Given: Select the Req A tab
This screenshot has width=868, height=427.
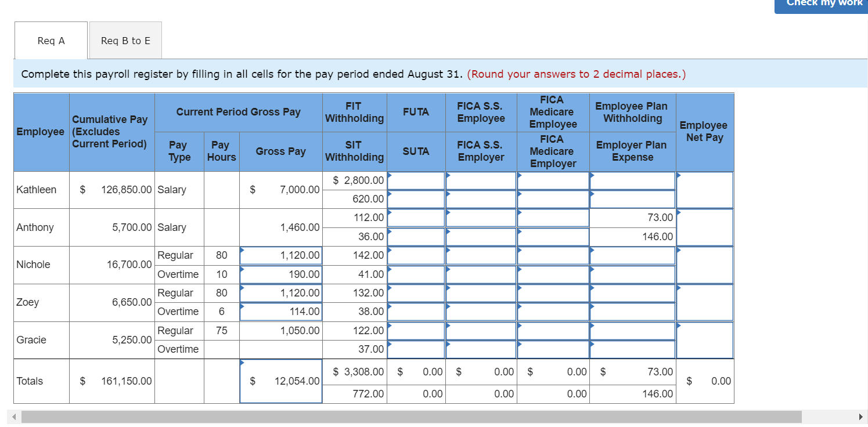Looking at the screenshot, I should tap(51, 40).
